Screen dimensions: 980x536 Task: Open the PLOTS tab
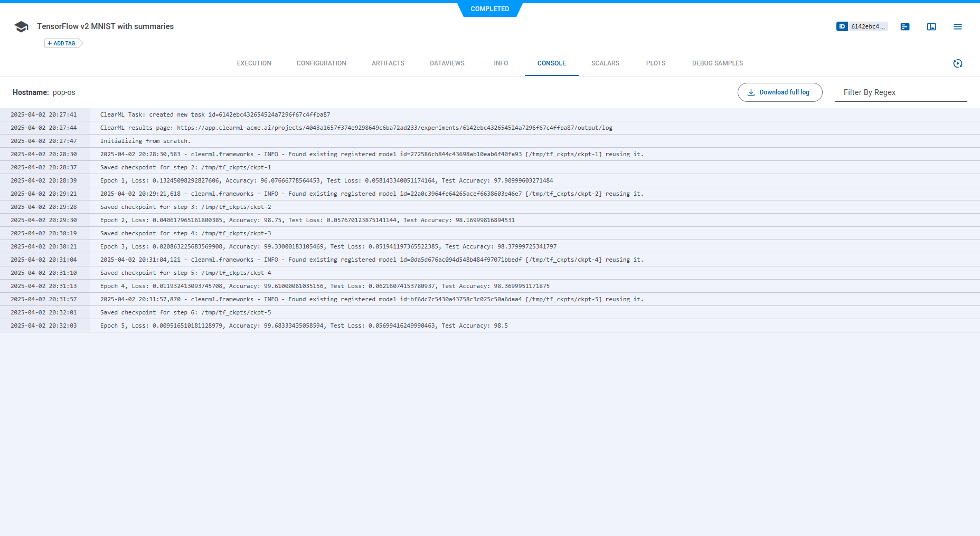point(655,63)
